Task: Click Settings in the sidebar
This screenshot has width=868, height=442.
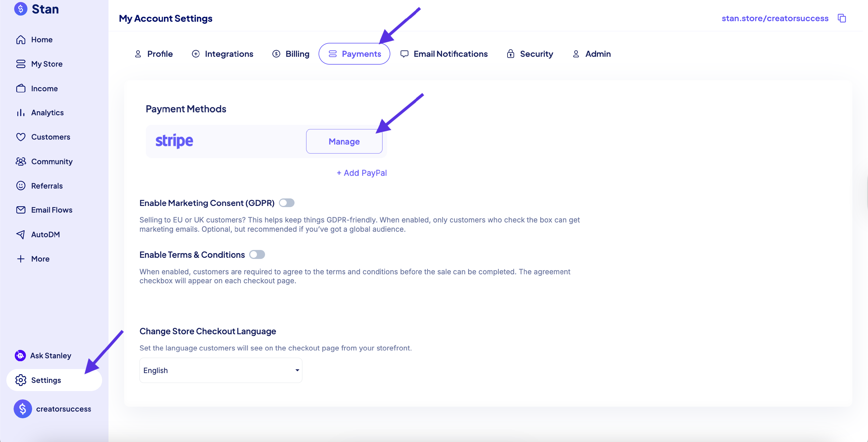Action: (x=54, y=380)
